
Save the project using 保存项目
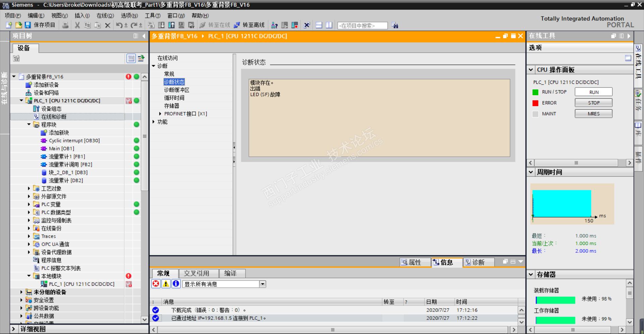[x=40, y=25]
